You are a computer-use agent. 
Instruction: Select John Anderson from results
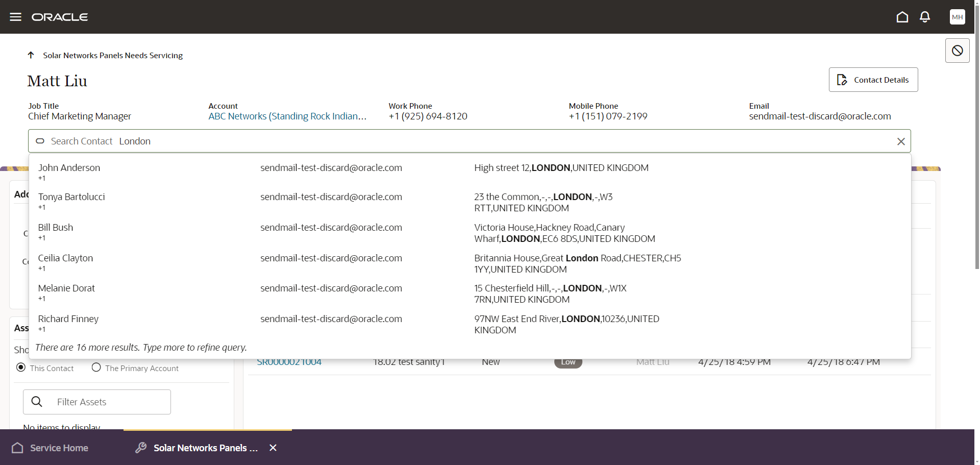[x=69, y=168]
